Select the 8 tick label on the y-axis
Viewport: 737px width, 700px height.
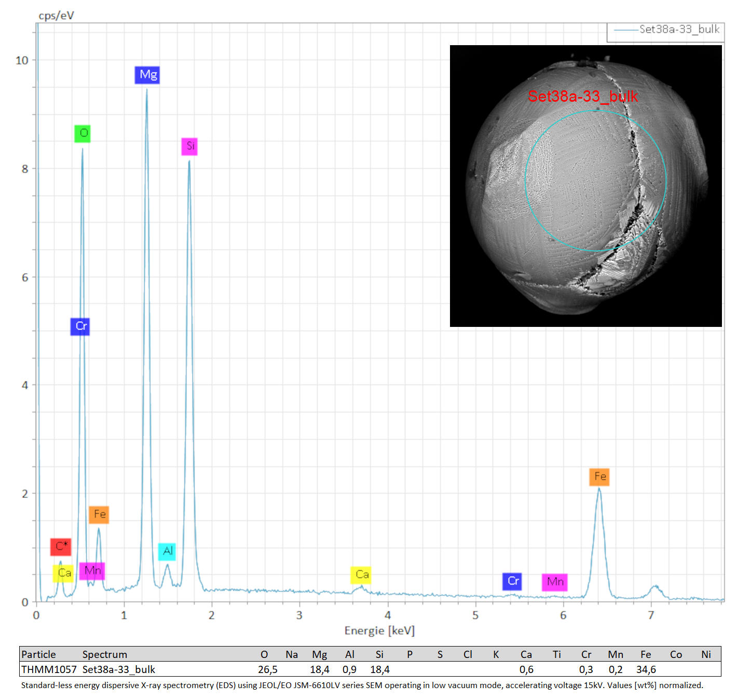point(25,169)
